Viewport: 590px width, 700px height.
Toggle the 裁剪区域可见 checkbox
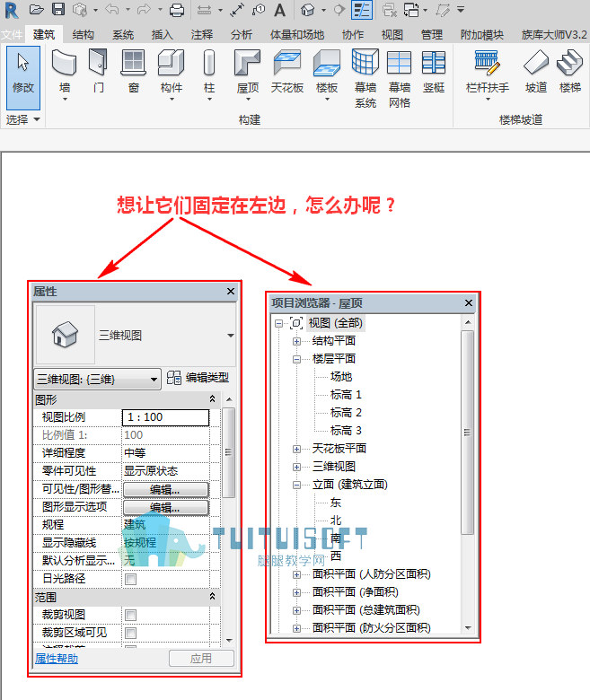pos(130,633)
